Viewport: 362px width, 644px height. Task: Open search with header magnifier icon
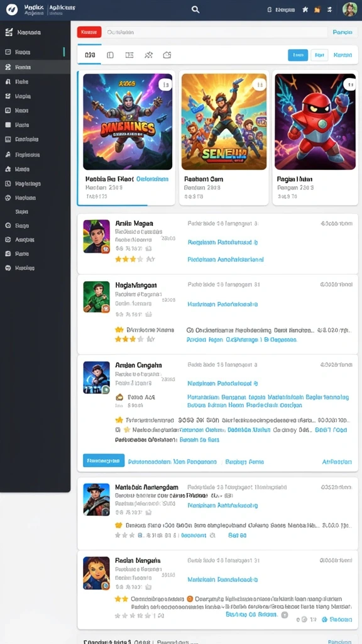(195, 9)
